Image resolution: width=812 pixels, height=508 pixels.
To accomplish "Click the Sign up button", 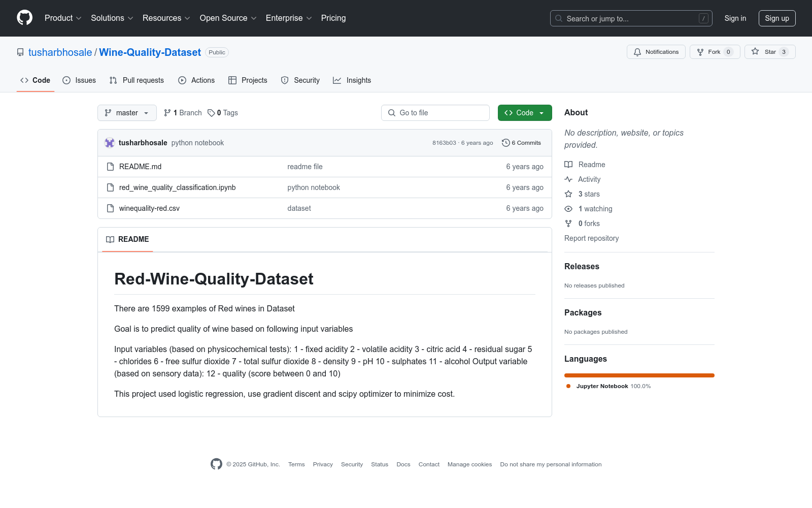I will point(777,18).
